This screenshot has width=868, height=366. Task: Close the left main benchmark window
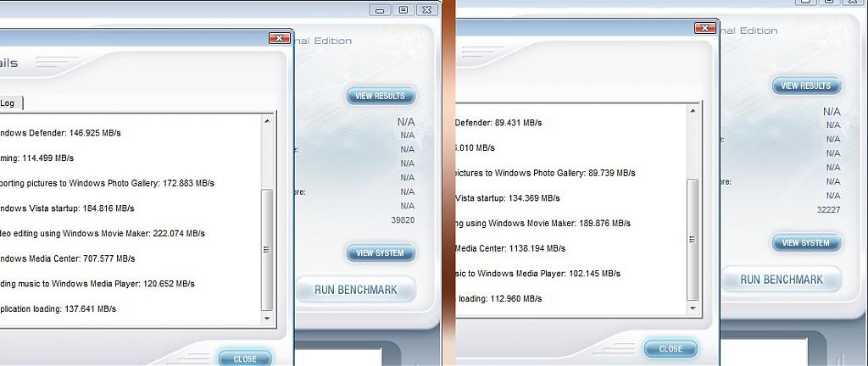427,10
